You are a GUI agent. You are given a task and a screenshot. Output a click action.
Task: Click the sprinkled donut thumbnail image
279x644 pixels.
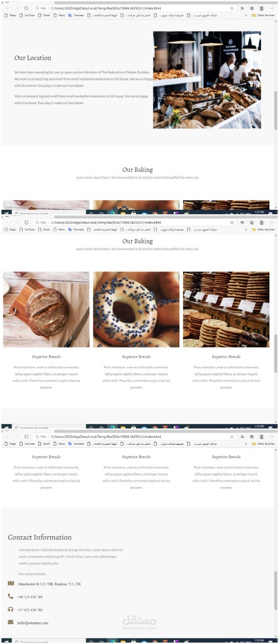pos(136,309)
